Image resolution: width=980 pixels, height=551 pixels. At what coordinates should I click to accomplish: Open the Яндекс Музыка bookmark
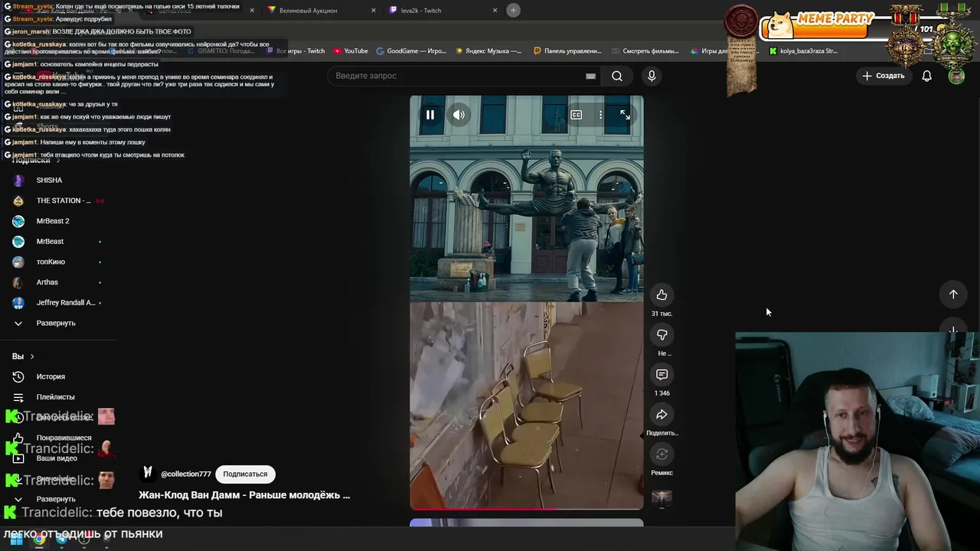tap(488, 51)
